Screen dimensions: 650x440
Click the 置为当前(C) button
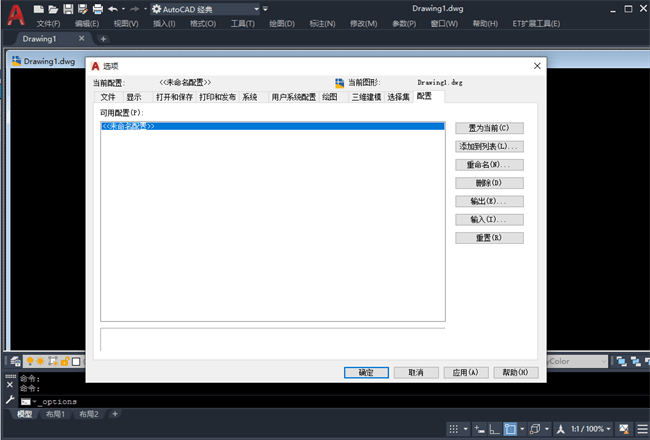pyautogui.click(x=489, y=128)
